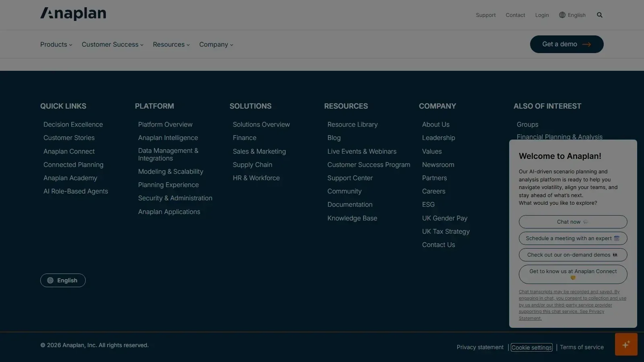Viewport: 644px width, 362px height.
Task: Open the Anaplan Connect quick link
Action: click(69, 152)
